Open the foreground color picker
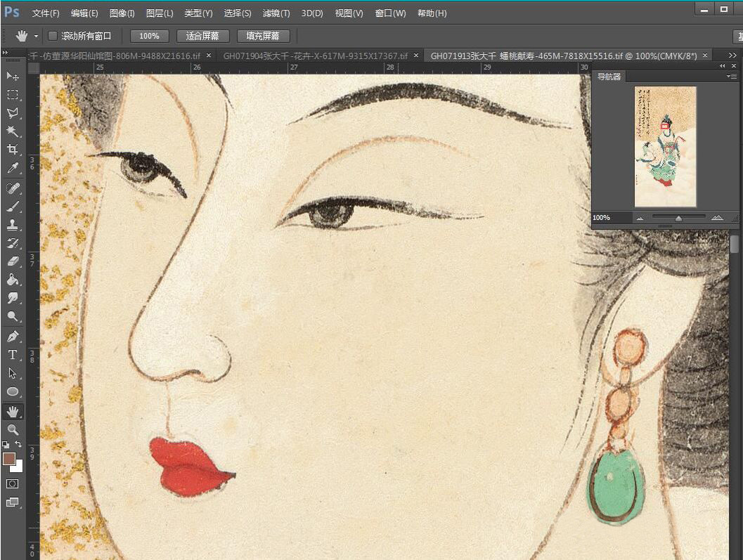This screenshot has width=743, height=560. [9, 459]
